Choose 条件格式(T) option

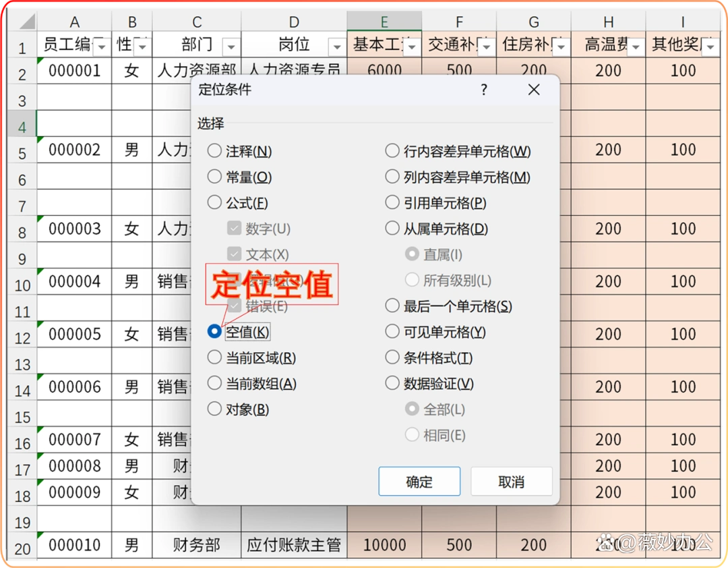pyautogui.click(x=392, y=358)
